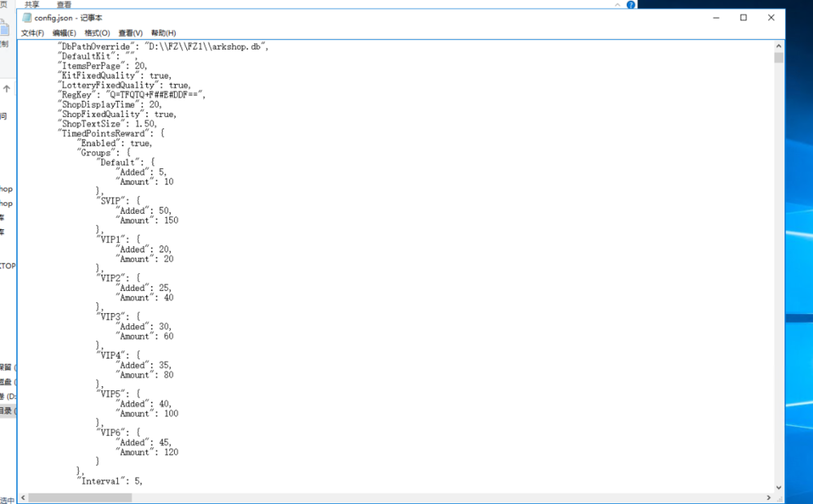This screenshot has height=504, width=813.
Task: Open the 格式(O) menu
Action: tap(98, 33)
